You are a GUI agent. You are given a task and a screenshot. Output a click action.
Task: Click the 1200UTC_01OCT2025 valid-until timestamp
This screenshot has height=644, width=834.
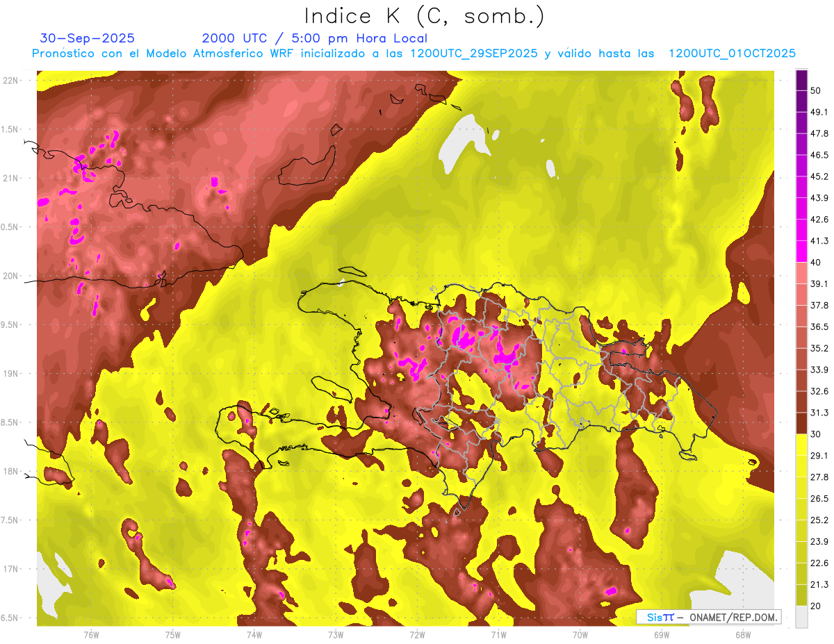pos(732,53)
